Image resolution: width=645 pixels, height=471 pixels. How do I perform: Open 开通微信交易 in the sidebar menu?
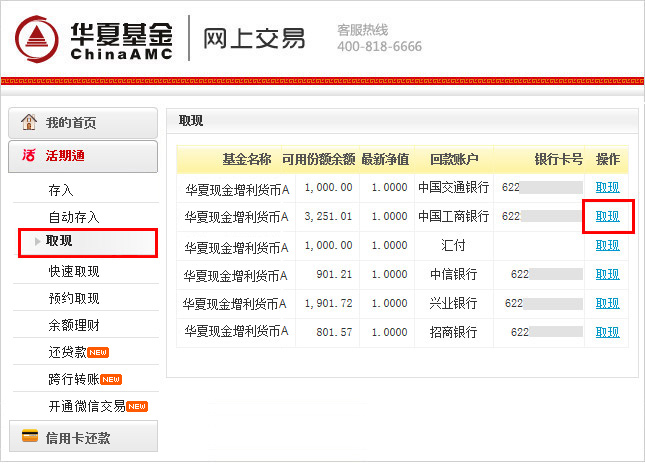(87, 406)
